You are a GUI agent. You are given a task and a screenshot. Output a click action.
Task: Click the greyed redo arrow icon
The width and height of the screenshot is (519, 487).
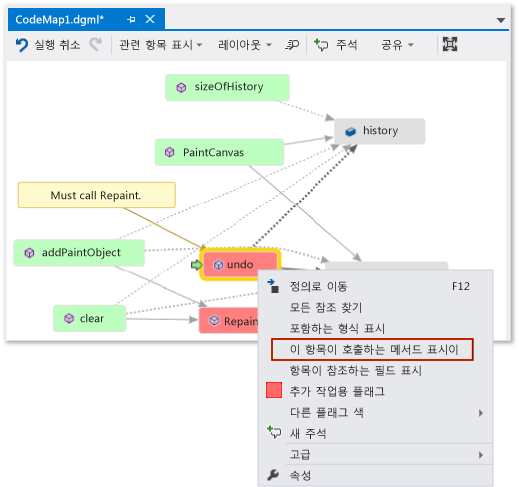point(95,44)
